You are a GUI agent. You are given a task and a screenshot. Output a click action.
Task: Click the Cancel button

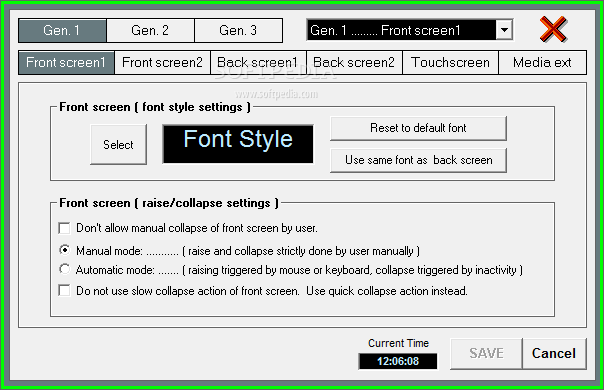pyautogui.click(x=554, y=353)
